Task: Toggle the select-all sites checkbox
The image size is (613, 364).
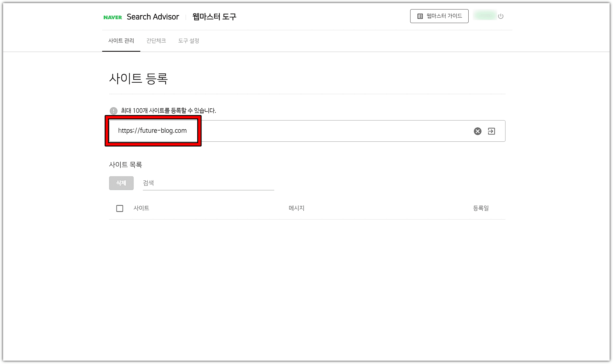Action: click(x=120, y=208)
